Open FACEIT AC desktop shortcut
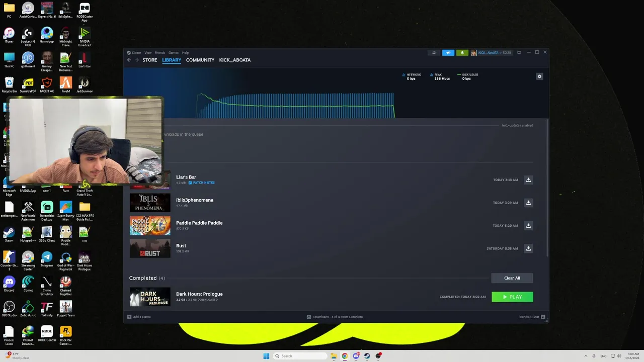 (x=47, y=85)
